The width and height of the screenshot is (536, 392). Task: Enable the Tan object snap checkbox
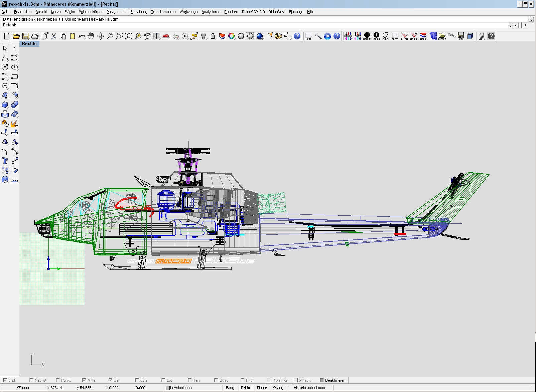[x=189, y=380]
